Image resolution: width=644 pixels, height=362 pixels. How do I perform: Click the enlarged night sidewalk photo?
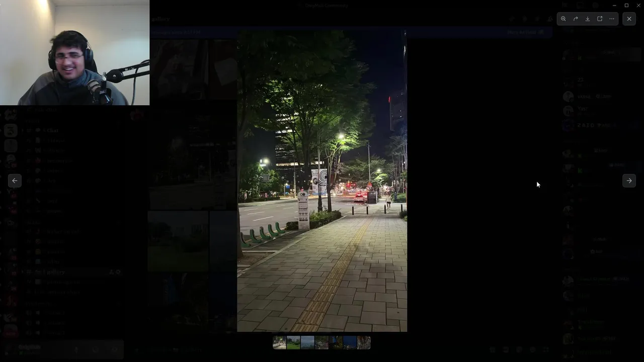[x=322, y=181]
